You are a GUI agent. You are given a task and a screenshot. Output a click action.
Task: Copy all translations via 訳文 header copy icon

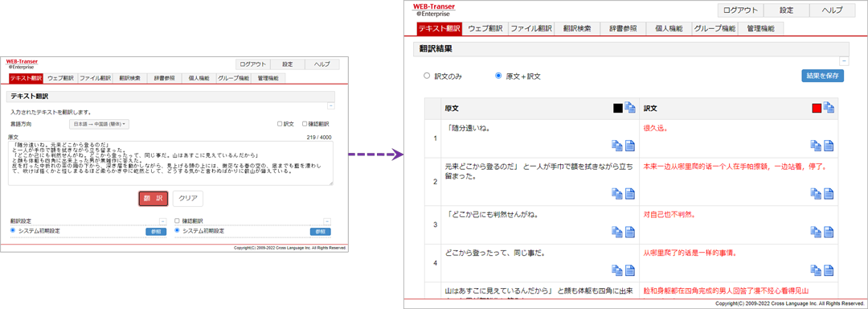(829, 108)
